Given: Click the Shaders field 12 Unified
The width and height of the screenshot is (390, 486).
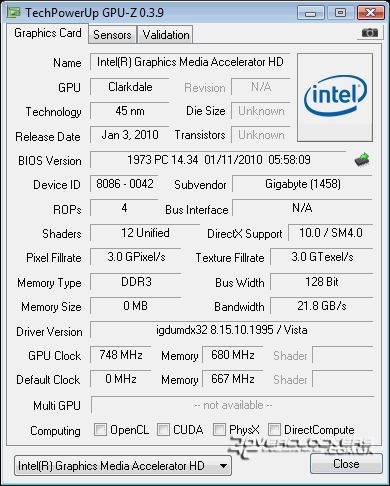Looking at the screenshot, I should 145,233.
